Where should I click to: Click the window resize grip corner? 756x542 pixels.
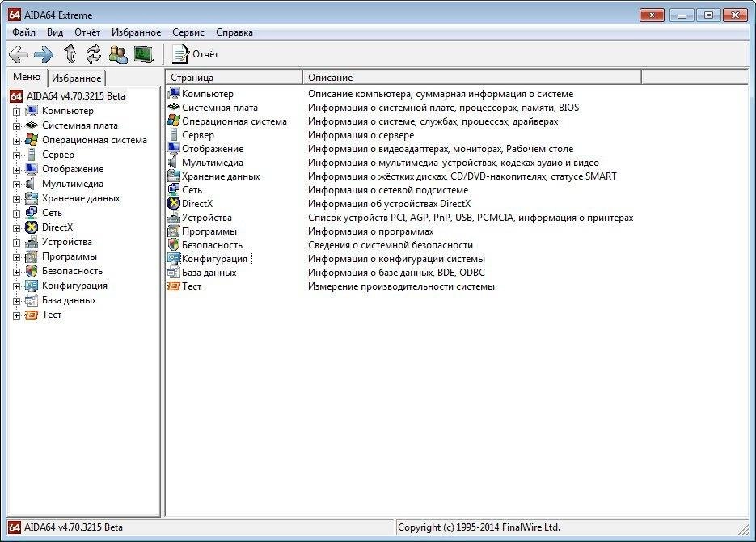click(744, 529)
